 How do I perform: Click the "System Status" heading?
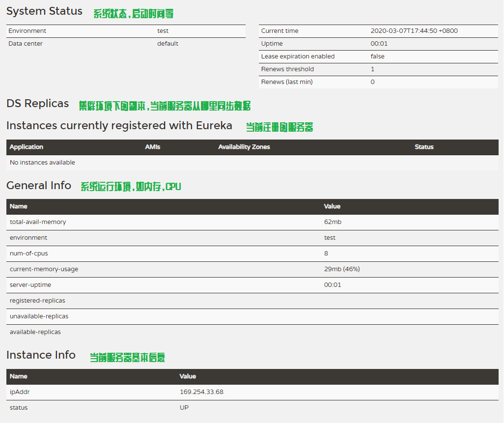[x=44, y=12]
